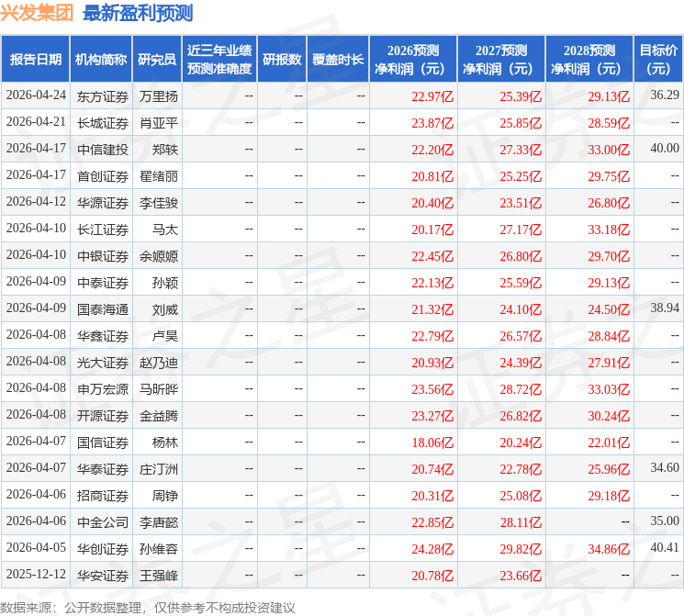Screen dimensions: 684x616
Task: Click analyst name 翟绪丽
Action: click(158, 176)
